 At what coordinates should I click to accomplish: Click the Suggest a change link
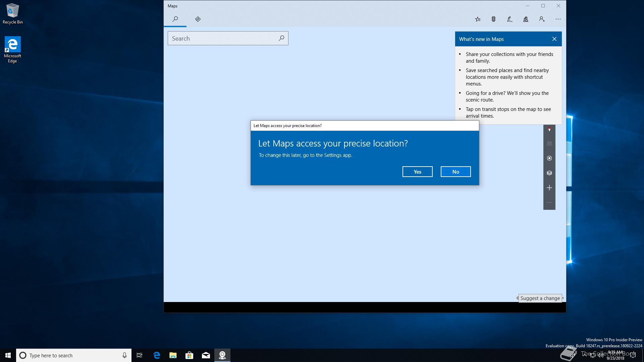pyautogui.click(x=540, y=298)
